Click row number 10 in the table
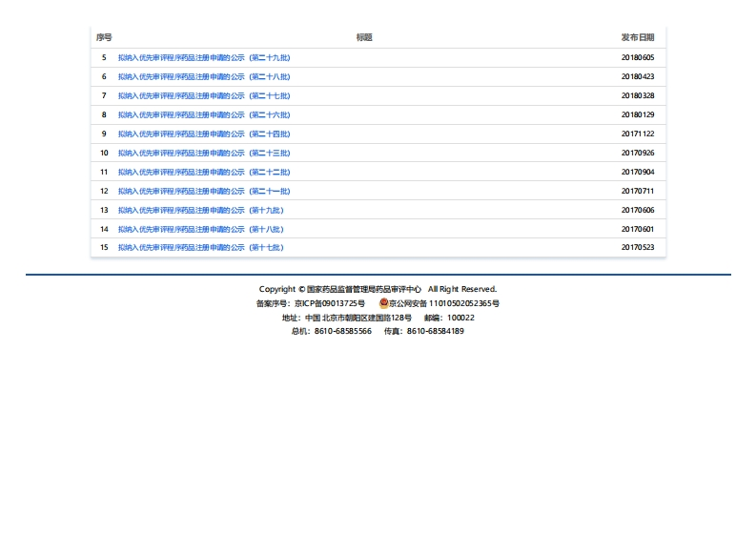The image size is (756, 535). pyautogui.click(x=104, y=154)
